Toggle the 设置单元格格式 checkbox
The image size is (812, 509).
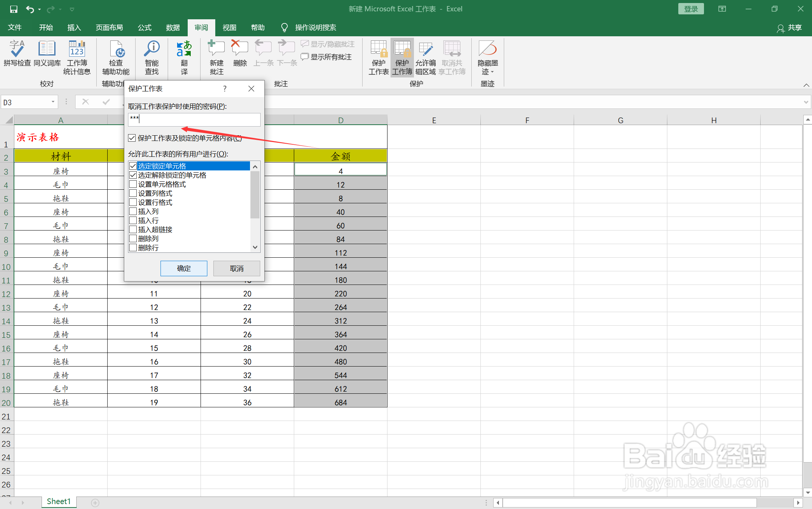pyautogui.click(x=133, y=184)
